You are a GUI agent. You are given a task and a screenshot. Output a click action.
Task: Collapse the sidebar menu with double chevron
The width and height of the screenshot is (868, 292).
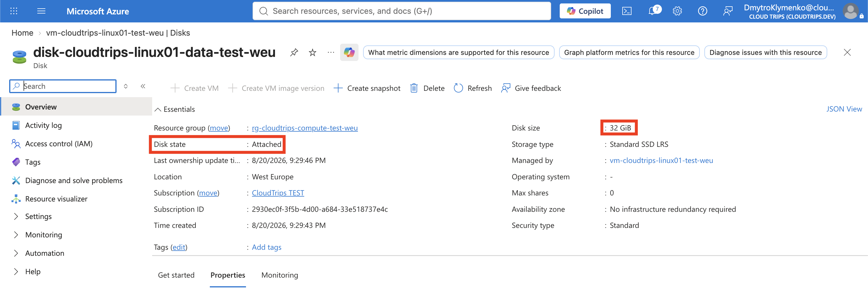pyautogui.click(x=143, y=86)
